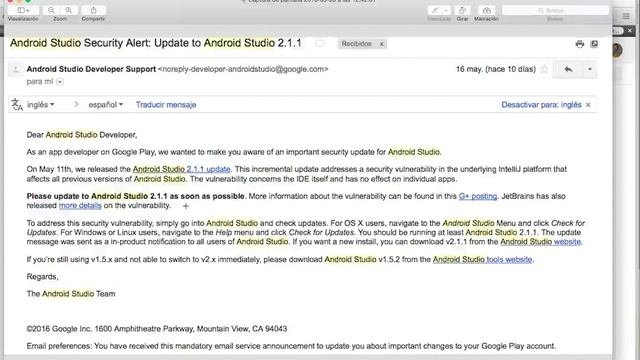This screenshot has width=640, height=360.
Task: Click the hamburger menu icon in background window
Action: click(626, 16)
